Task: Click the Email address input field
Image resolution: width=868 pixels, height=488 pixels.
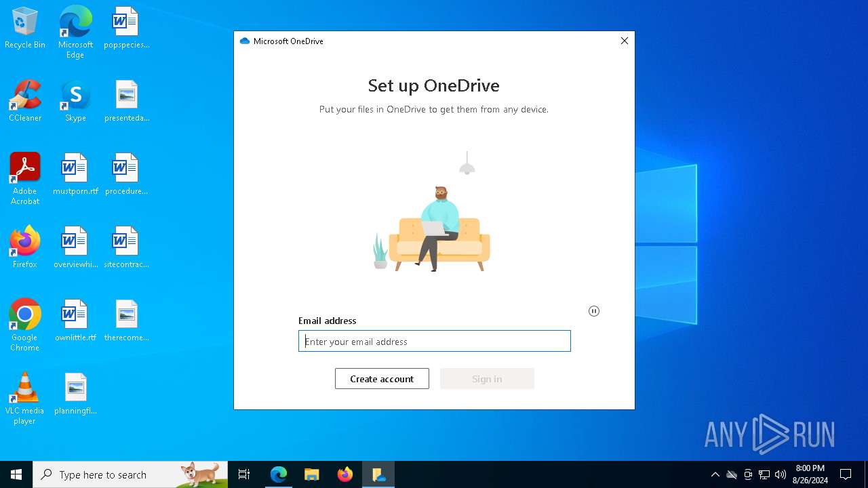Action: 435,341
